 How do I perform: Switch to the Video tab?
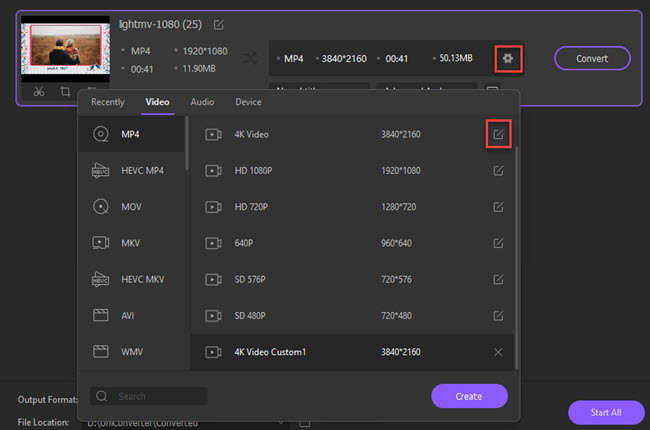(x=158, y=102)
